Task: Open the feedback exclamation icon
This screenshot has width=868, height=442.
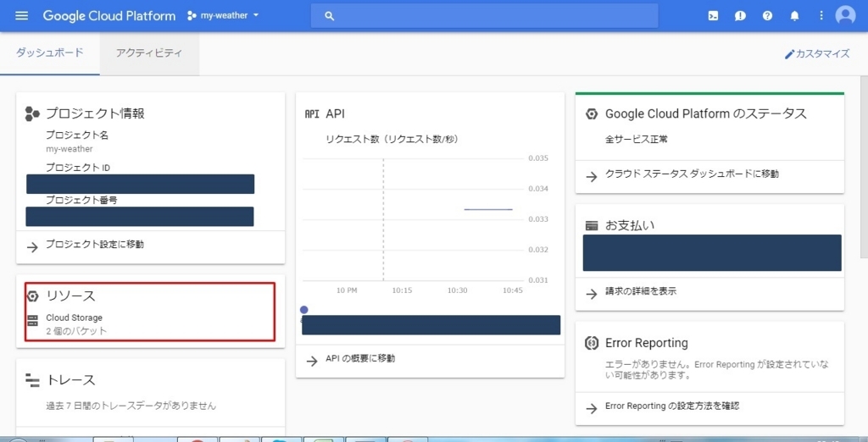Action: (x=740, y=16)
